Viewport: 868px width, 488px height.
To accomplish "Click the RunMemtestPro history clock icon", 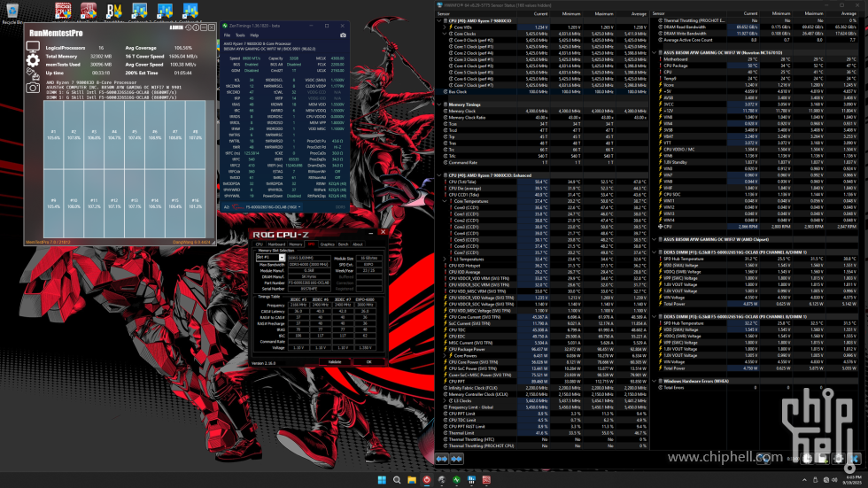I will point(188,27).
